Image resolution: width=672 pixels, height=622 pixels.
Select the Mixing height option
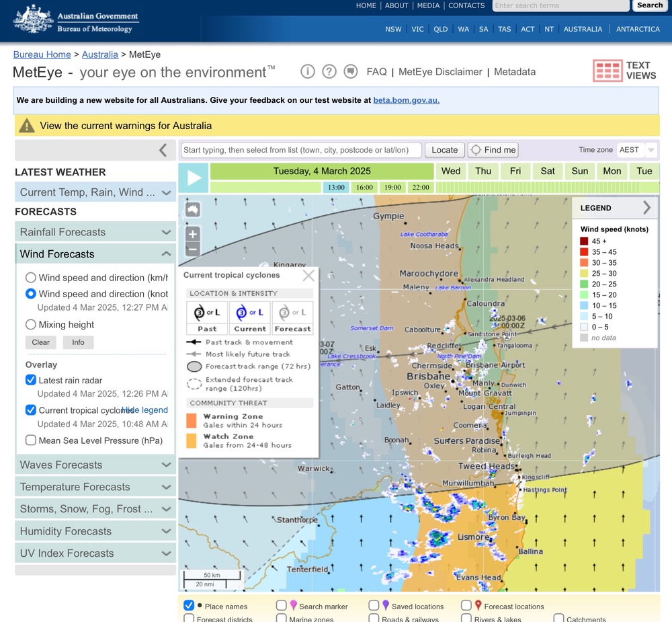click(x=30, y=325)
